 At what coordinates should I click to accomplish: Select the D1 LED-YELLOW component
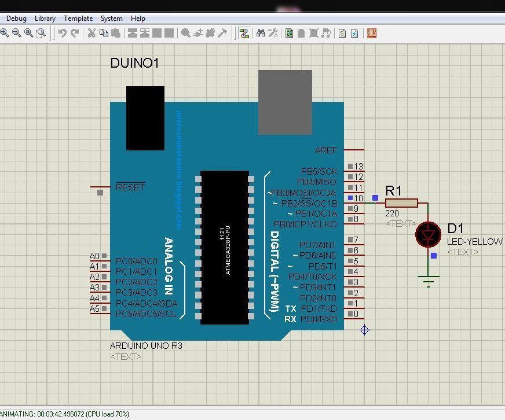click(428, 235)
